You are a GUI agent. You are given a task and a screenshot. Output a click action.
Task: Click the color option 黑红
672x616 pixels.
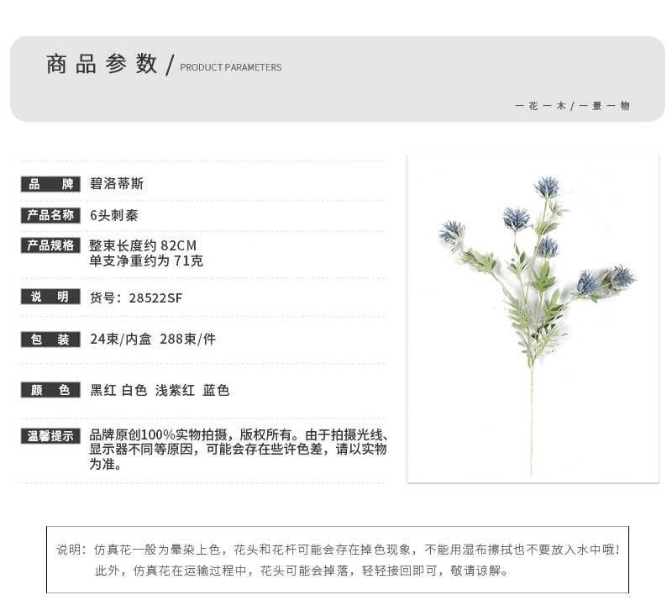click(102, 390)
